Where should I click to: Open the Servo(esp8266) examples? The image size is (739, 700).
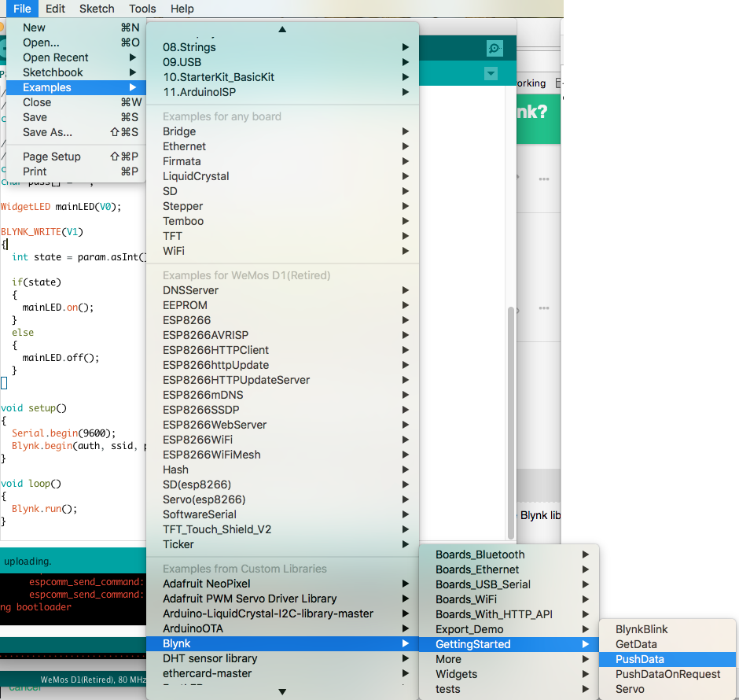tap(282, 499)
